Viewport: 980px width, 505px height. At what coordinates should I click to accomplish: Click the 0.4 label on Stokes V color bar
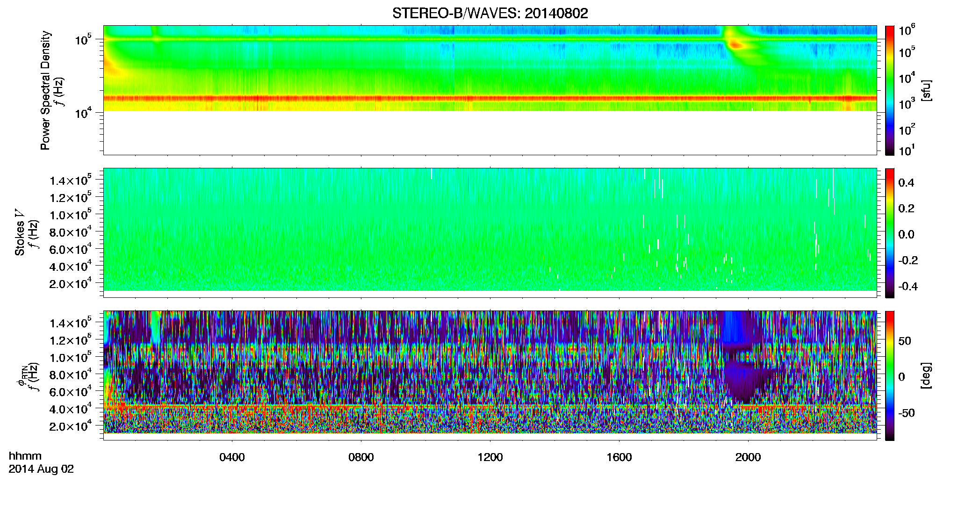(x=906, y=183)
